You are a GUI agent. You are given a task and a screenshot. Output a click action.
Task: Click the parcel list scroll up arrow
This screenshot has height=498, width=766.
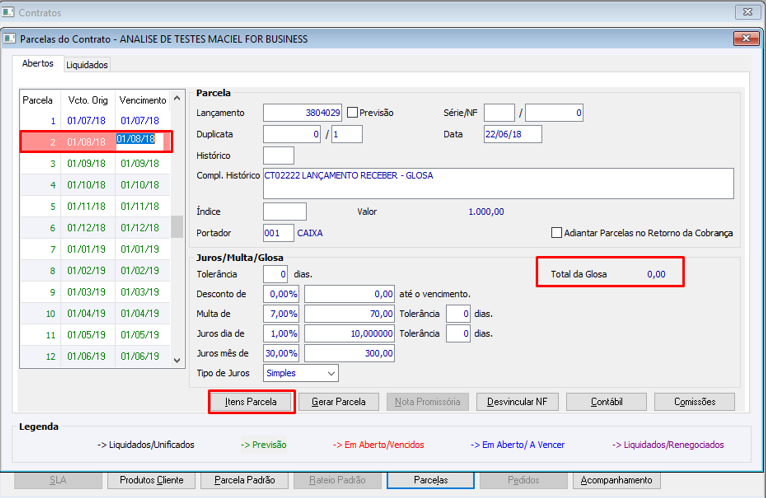point(177,99)
